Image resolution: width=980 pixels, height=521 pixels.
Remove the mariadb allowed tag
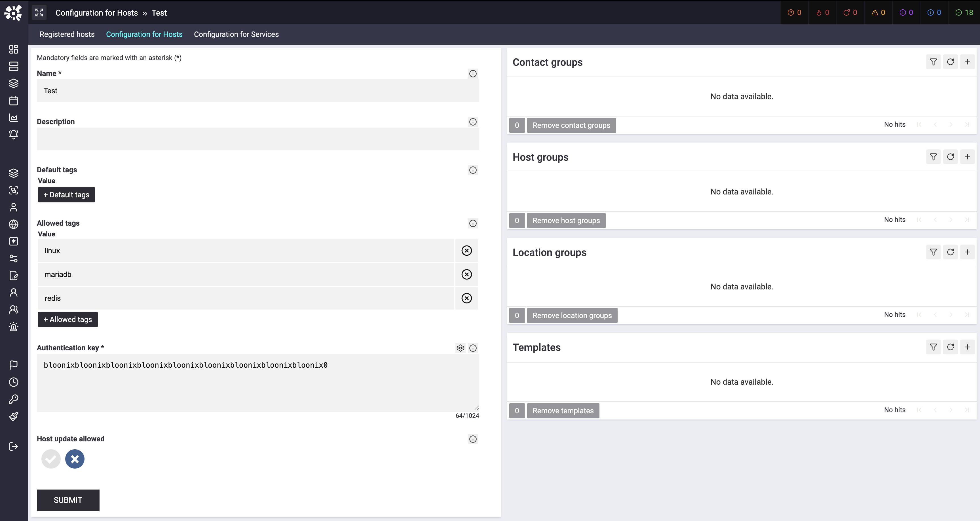pos(466,274)
